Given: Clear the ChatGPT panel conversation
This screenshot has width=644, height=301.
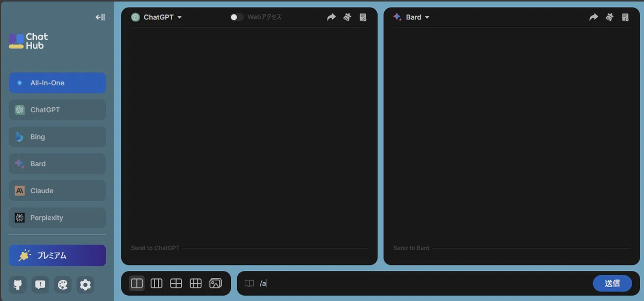Looking at the screenshot, I should [x=347, y=17].
